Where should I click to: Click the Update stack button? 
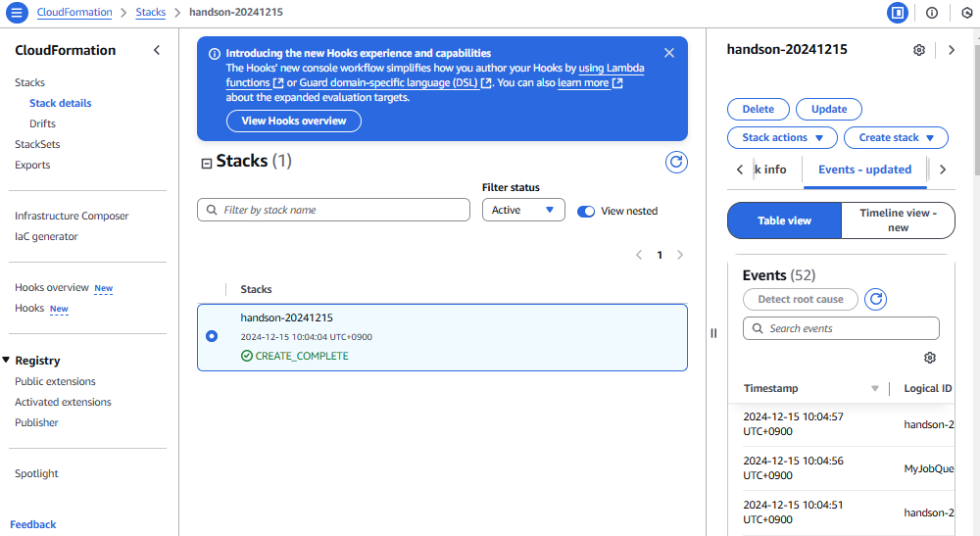[x=829, y=109]
